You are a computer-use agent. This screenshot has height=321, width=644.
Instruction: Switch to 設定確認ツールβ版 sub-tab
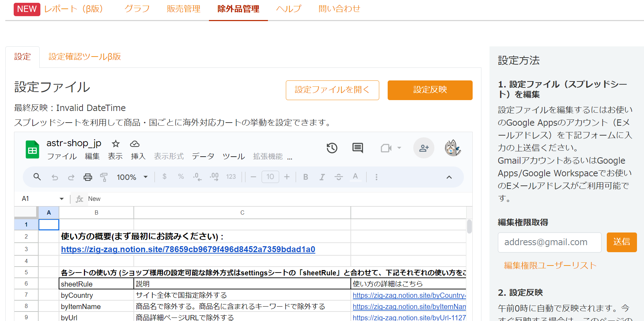85,57
